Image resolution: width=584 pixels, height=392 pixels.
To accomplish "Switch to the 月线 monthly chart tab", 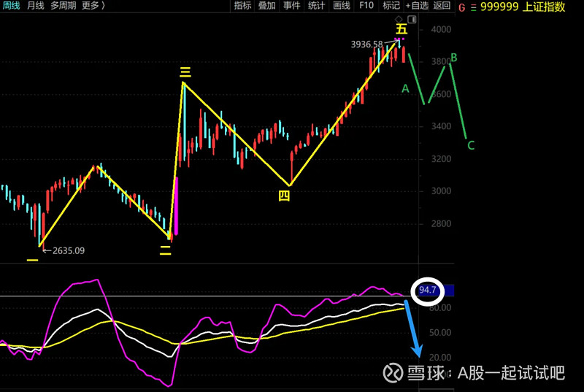I will point(35,6).
